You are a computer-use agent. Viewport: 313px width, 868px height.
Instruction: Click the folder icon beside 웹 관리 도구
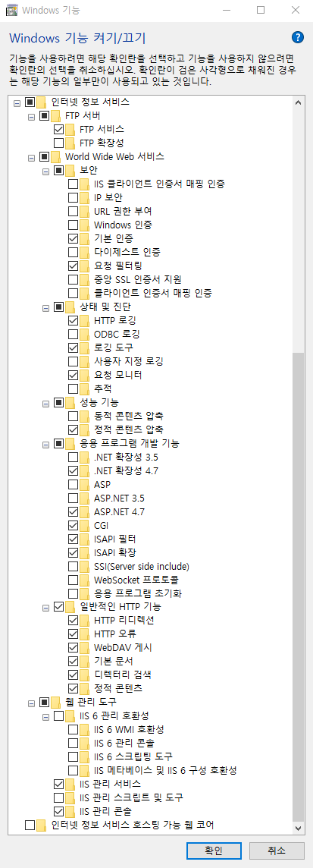pos(55,703)
